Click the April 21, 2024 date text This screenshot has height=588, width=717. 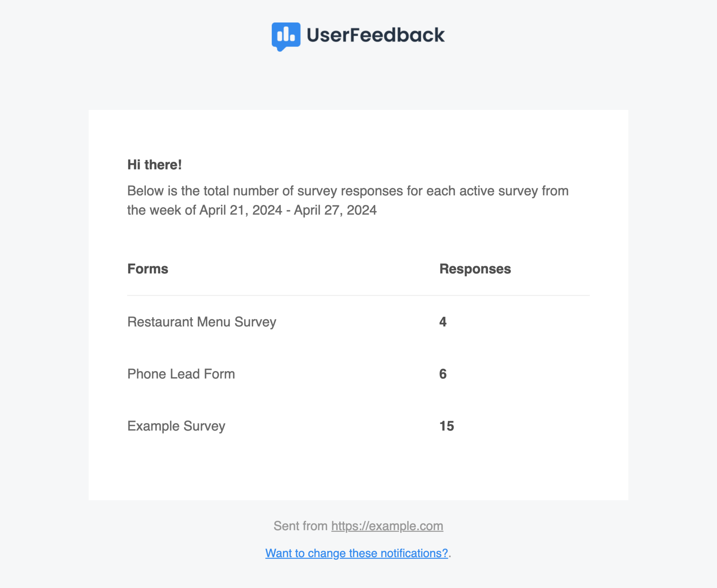click(x=241, y=210)
